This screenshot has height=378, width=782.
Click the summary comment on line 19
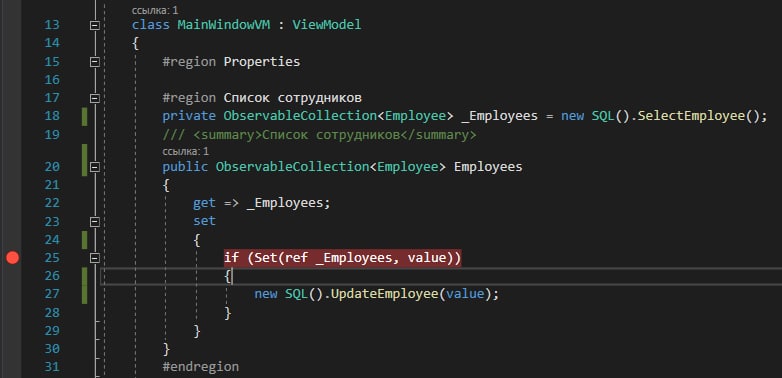[319, 135]
